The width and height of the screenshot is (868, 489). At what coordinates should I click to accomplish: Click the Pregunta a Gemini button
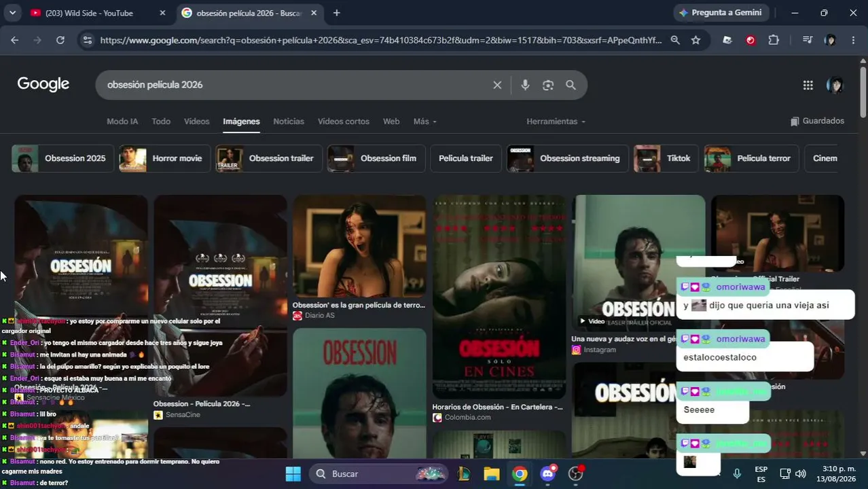point(721,13)
